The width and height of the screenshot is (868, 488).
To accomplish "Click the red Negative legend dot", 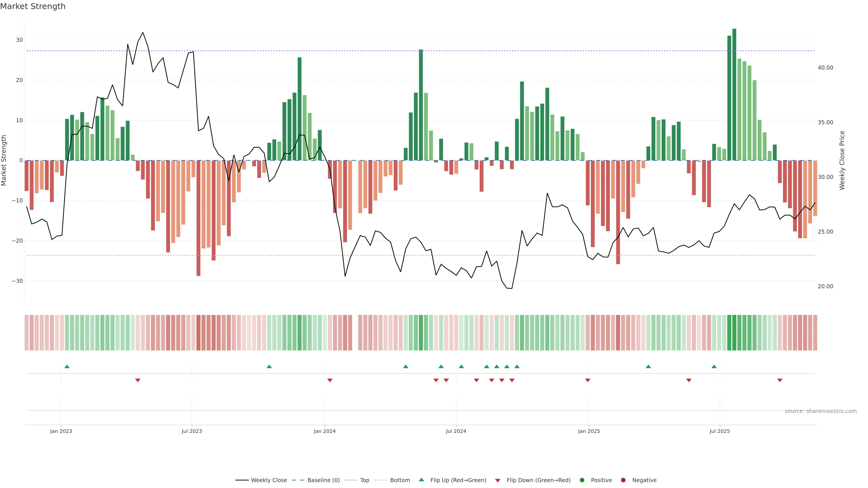I will pos(623,480).
